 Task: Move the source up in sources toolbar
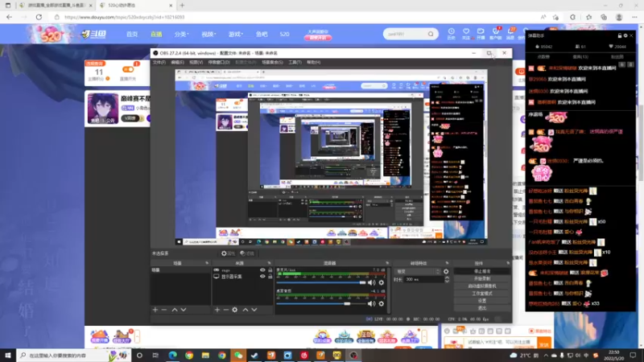(246, 310)
